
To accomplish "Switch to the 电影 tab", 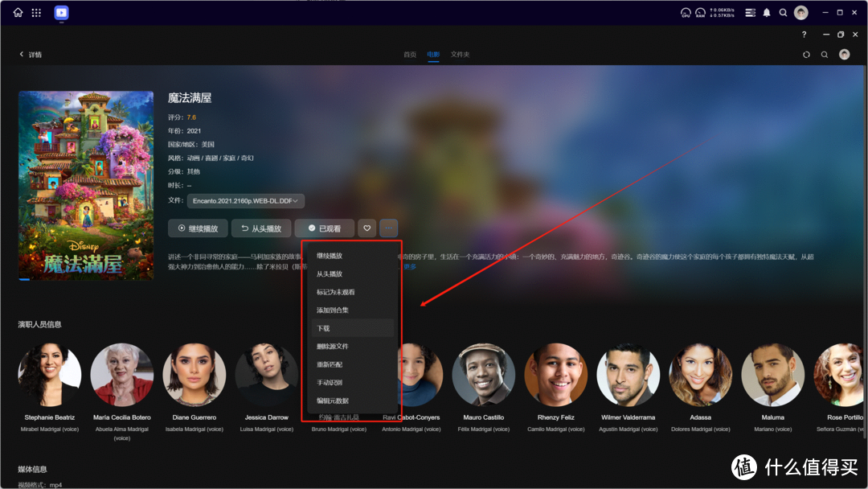I will click(x=433, y=54).
